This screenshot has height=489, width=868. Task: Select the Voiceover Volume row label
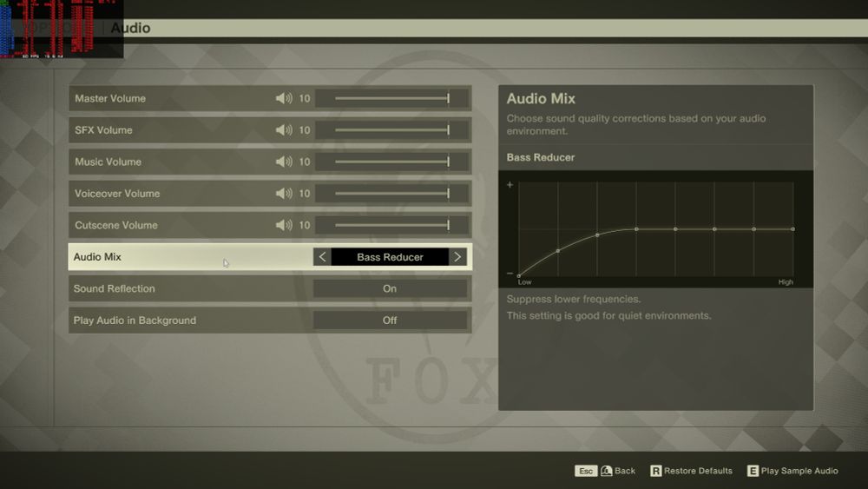pos(117,194)
